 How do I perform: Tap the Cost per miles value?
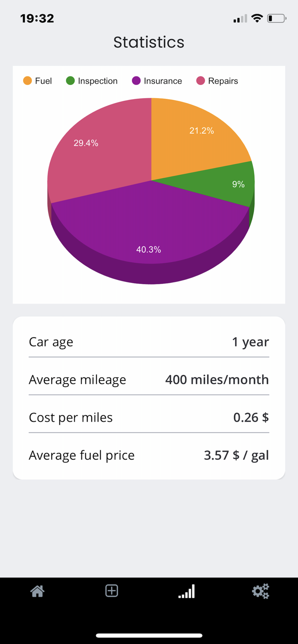click(251, 417)
